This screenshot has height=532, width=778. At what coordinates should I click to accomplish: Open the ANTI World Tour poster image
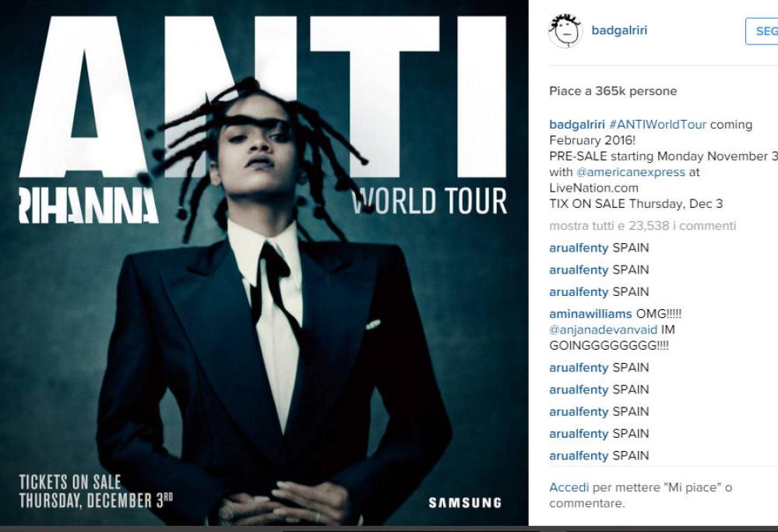[x=264, y=263]
